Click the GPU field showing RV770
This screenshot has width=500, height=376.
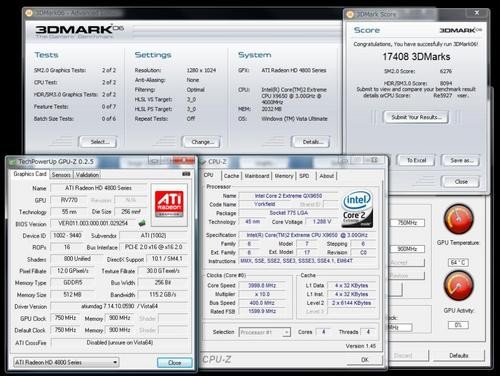(x=70, y=200)
